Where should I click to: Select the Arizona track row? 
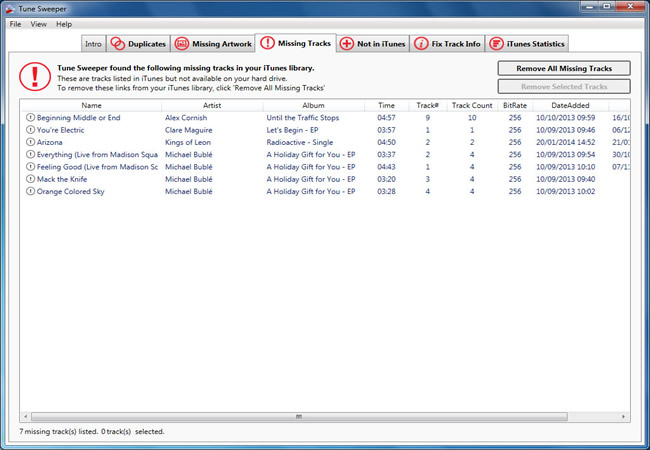(325, 142)
